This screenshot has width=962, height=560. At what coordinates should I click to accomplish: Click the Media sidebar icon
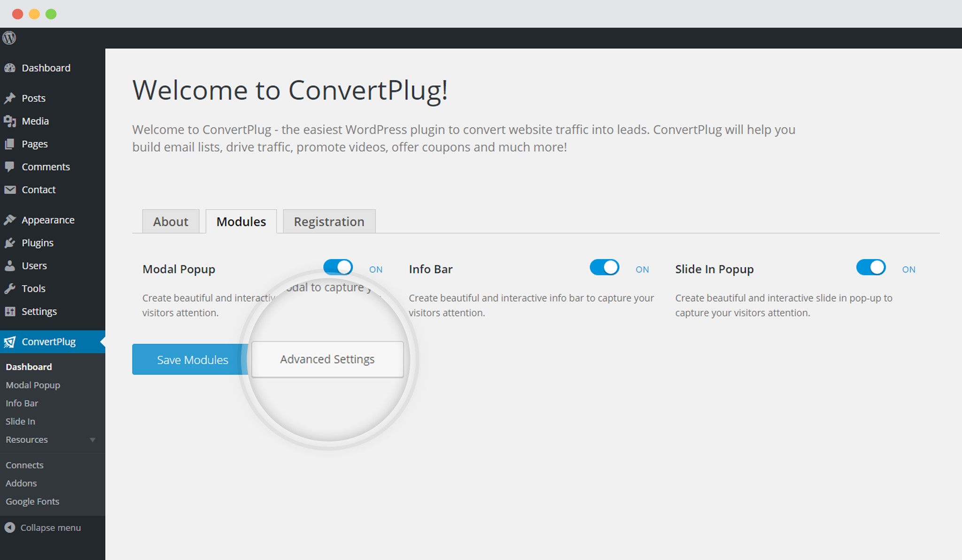(11, 120)
